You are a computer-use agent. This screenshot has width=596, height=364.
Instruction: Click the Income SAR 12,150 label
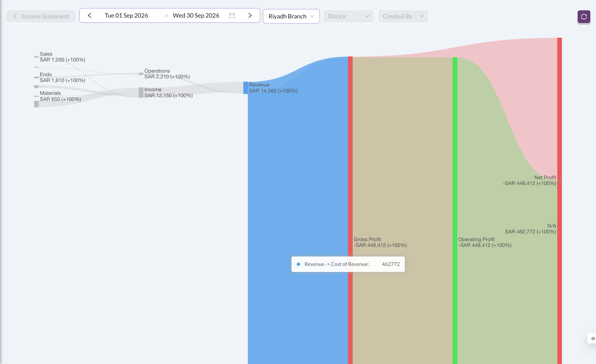tap(168, 92)
